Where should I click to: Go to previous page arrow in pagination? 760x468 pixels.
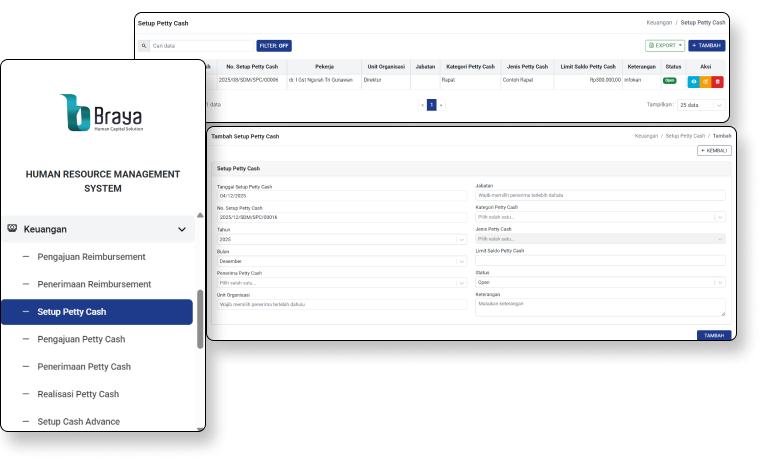[422, 104]
